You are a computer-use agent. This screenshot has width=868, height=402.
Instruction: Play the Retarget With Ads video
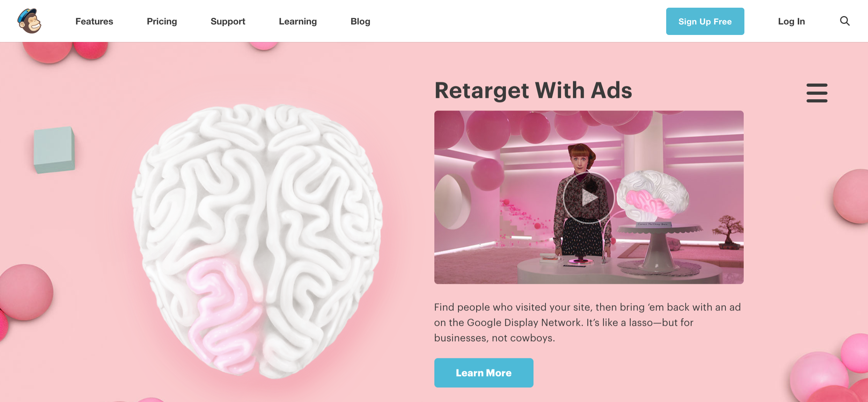[589, 198]
